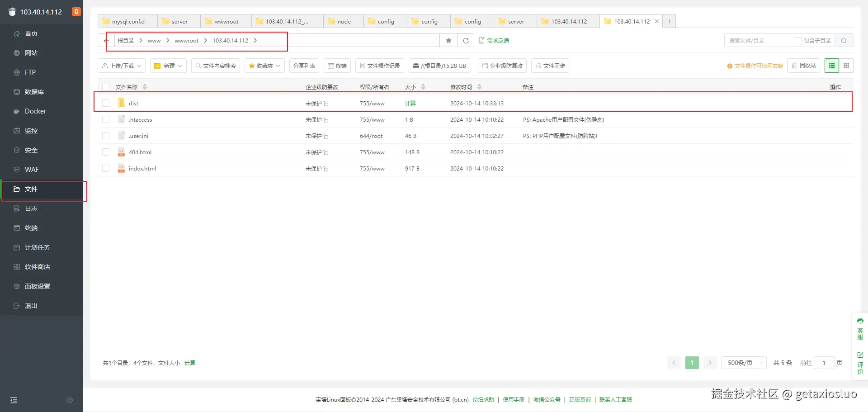Click the 监控 monitor icon
Screen dimensions: 868x412
[17, 131]
